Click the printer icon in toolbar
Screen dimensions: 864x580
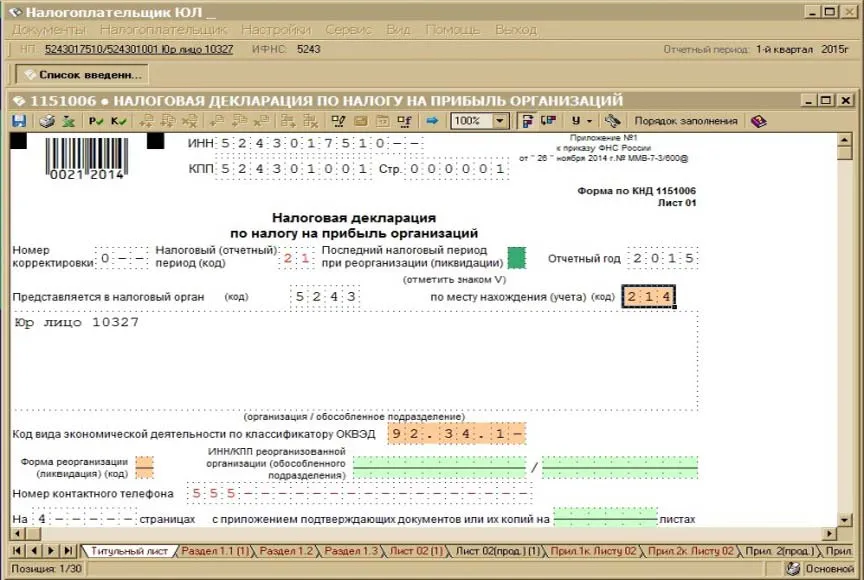(x=46, y=121)
